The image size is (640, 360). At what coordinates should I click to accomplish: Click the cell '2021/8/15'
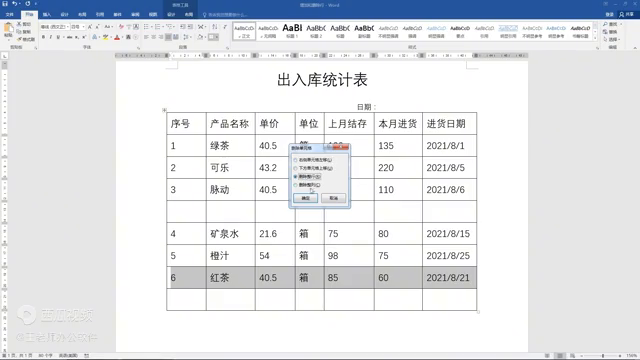click(448, 234)
